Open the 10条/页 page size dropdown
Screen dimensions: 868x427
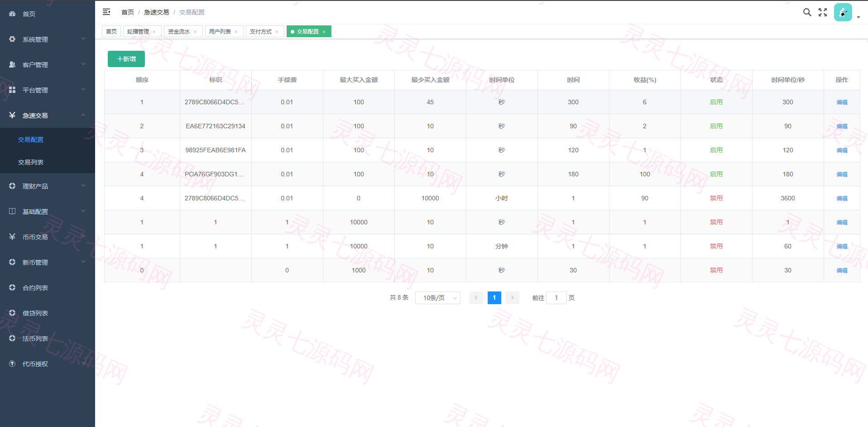[437, 298]
